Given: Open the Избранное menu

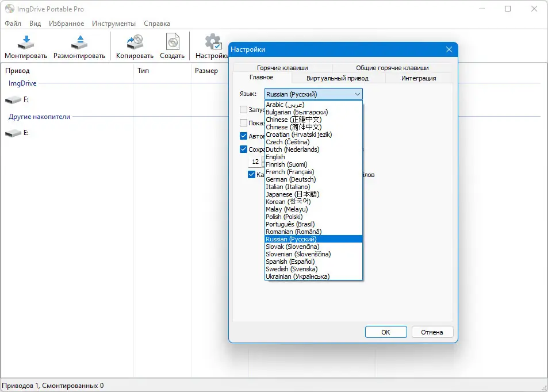Looking at the screenshot, I should (x=66, y=24).
